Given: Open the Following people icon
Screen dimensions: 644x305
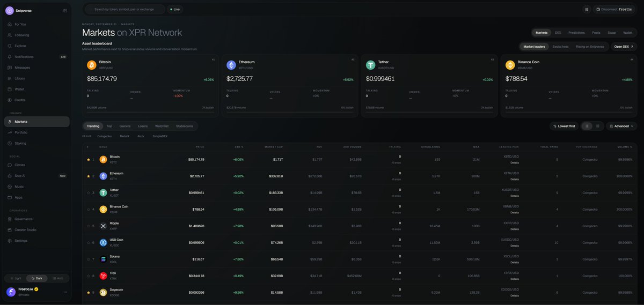Looking at the screenshot, I should pyautogui.click(x=10, y=35).
